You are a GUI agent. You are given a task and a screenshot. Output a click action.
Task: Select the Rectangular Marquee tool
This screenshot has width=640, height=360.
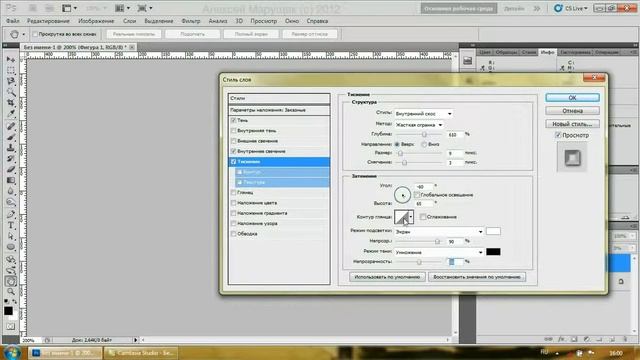pos(11,70)
